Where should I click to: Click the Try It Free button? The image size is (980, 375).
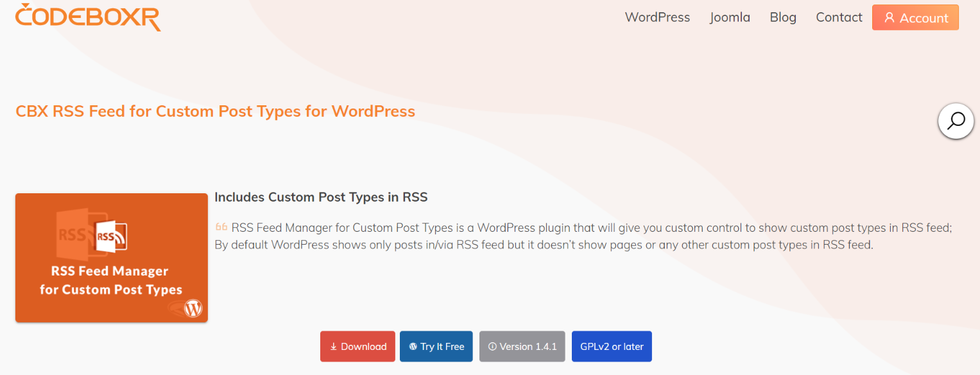pos(436,347)
